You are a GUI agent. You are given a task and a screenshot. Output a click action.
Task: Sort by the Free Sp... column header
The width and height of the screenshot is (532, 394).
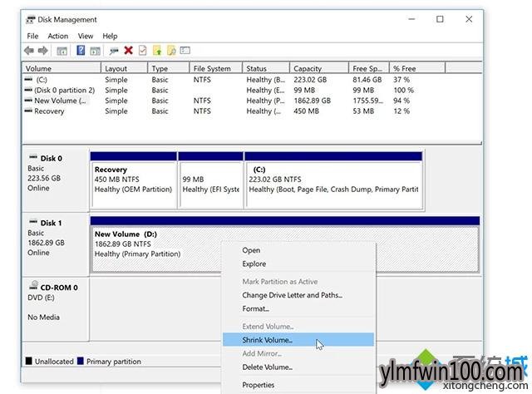pos(369,68)
